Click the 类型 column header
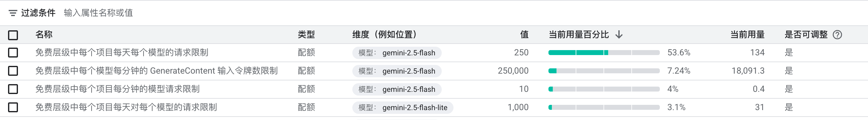 pos(306,34)
